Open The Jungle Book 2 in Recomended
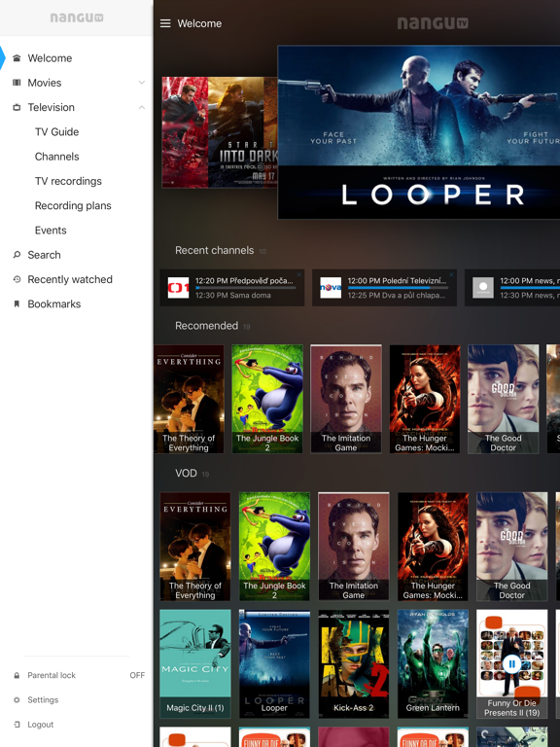This screenshot has height=747, width=560. (x=267, y=399)
